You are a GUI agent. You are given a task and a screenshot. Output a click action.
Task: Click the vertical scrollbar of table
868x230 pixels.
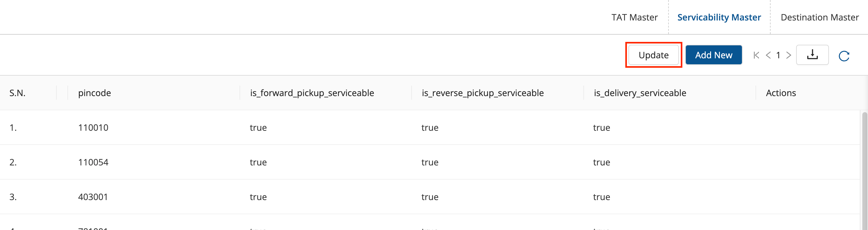864,168
